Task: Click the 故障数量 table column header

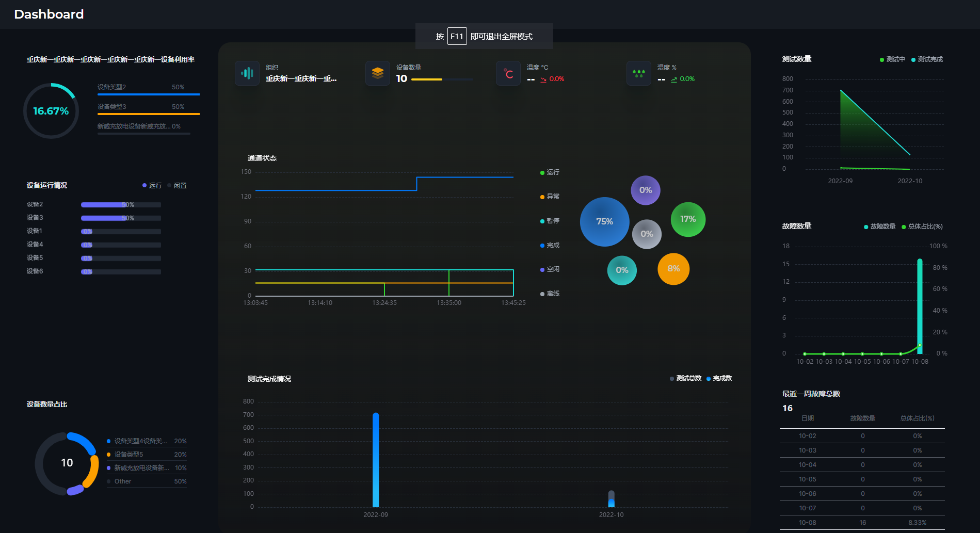Action: click(863, 418)
